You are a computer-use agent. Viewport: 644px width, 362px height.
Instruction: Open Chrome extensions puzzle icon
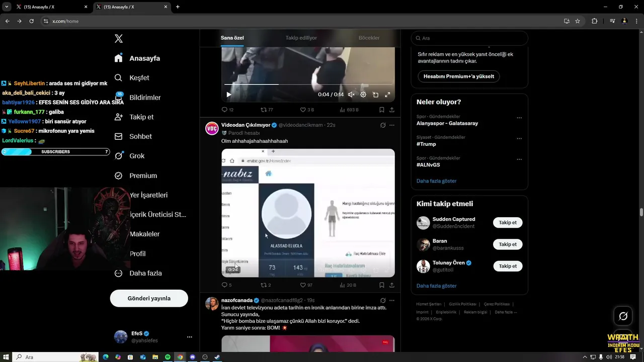coord(594,21)
